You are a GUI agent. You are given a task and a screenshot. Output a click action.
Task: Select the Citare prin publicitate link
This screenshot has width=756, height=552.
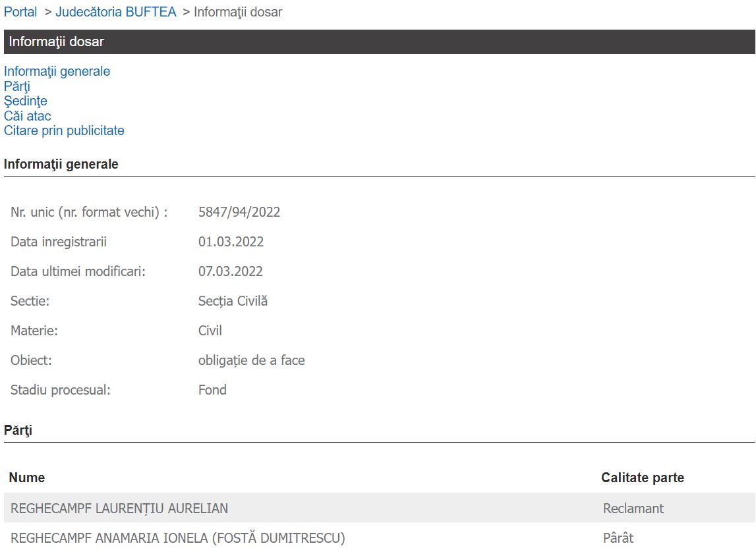click(x=64, y=130)
